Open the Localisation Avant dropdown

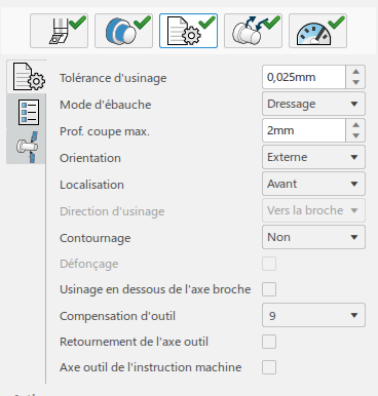click(314, 184)
